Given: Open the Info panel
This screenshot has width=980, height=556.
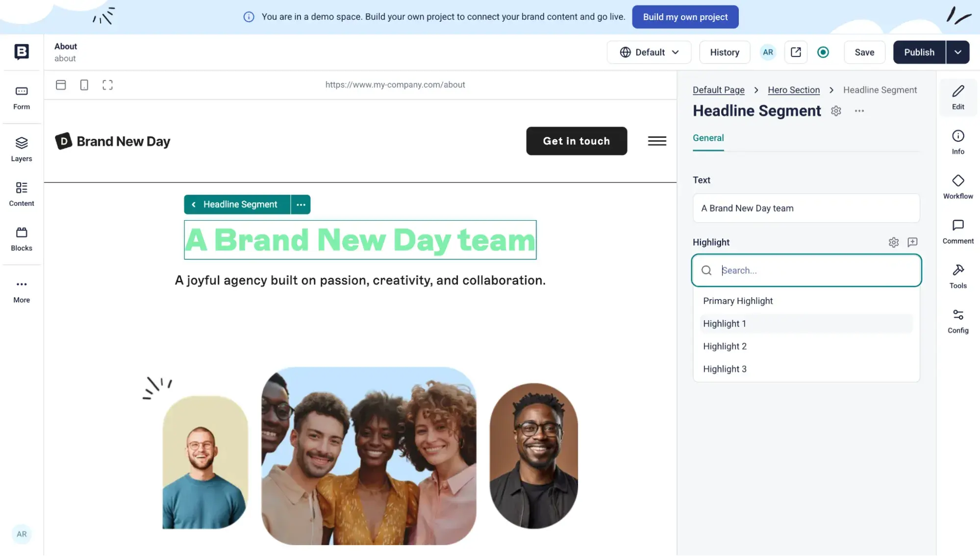Looking at the screenshot, I should click(957, 141).
